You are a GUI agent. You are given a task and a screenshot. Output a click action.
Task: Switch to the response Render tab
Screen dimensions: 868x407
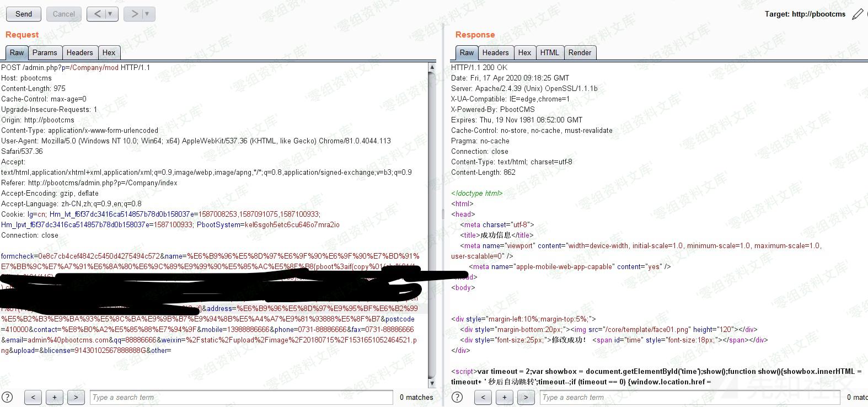pyautogui.click(x=580, y=52)
